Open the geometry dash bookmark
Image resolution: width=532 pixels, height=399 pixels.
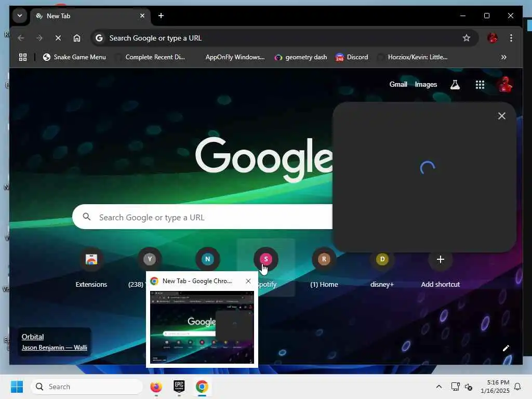pyautogui.click(x=301, y=57)
